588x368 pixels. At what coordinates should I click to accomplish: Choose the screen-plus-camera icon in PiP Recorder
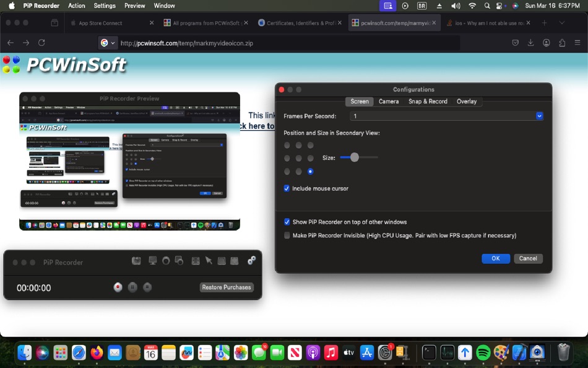[179, 260]
